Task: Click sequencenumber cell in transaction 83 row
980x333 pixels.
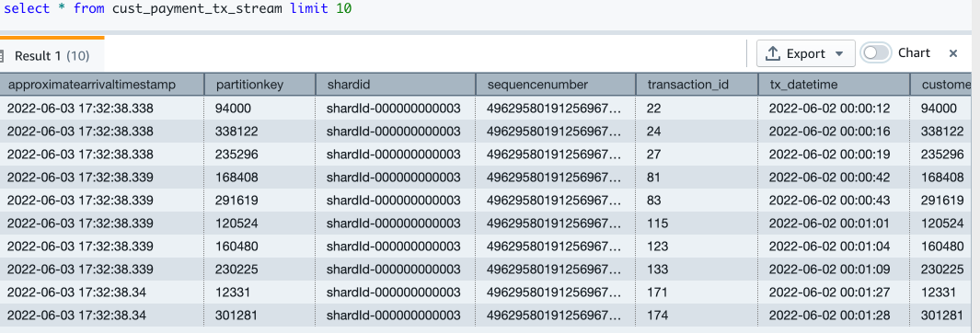Action: pyautogui.click(x=556, y=201)
